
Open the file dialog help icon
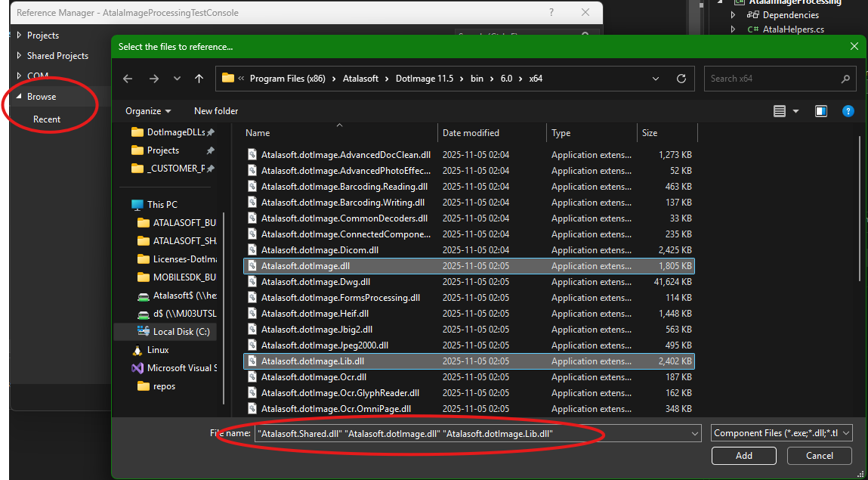coord(848,111)
